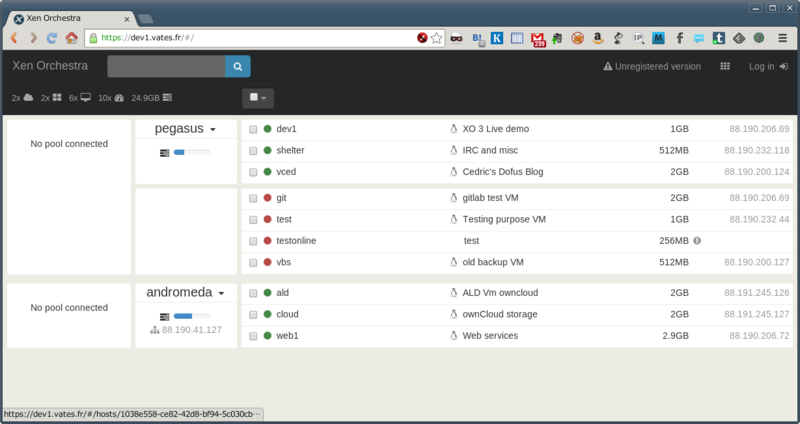Click the Linux icon next to ownCloud storage

pos(454,314)
